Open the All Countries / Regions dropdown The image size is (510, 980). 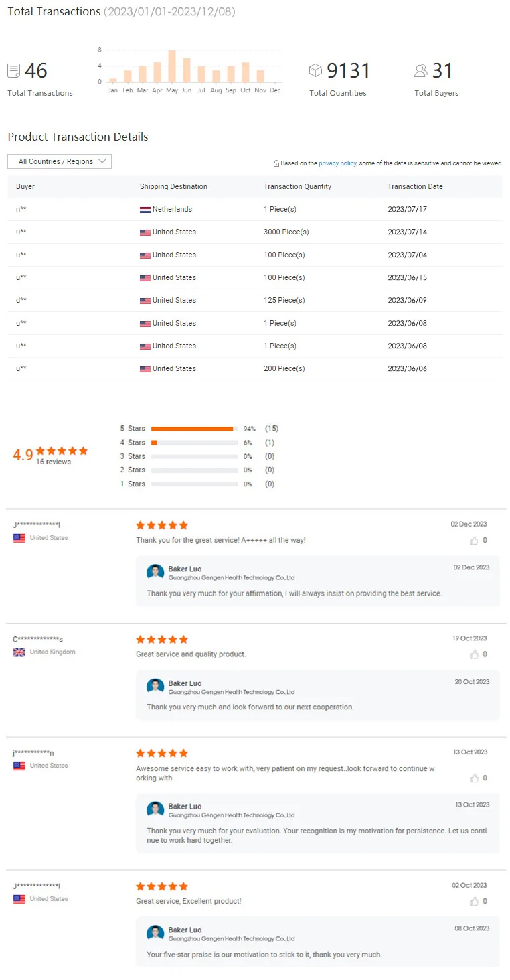(60, 161)
